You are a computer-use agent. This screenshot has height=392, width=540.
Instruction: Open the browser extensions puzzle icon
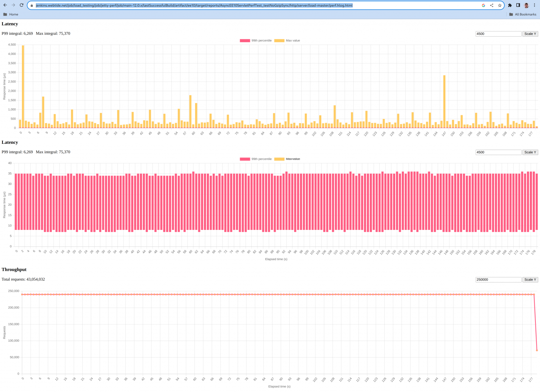509,5
